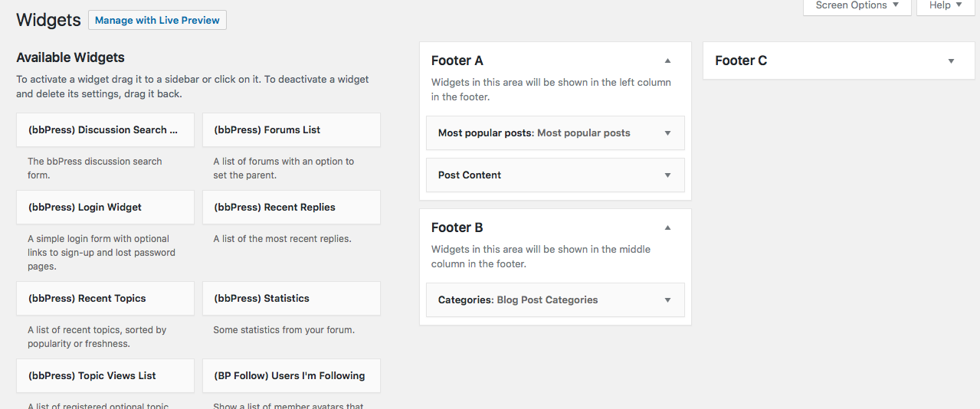980x409 pixels.
Task: Collapse the Footer B widget area arrow
Action: click(667, 227)
